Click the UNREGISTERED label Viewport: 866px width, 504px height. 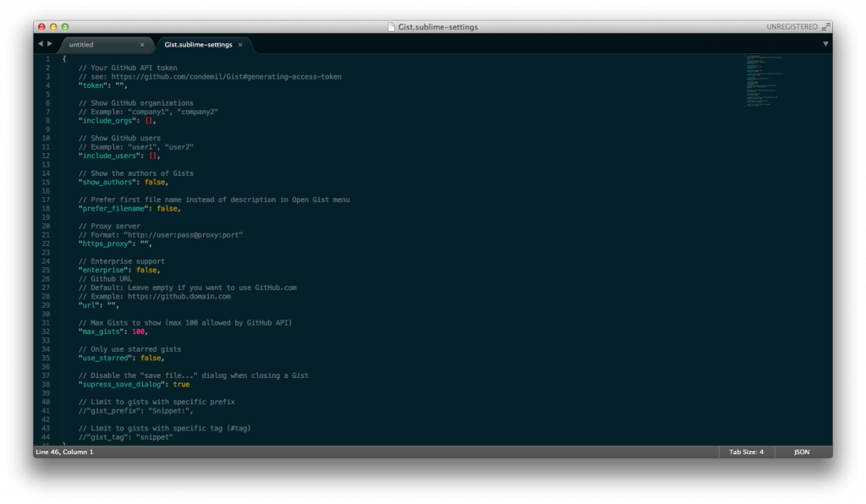pyautogui.click(x=792, y=26)
